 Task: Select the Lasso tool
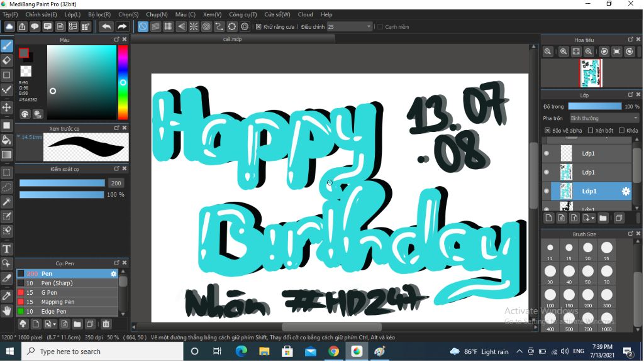coord(6,187)
